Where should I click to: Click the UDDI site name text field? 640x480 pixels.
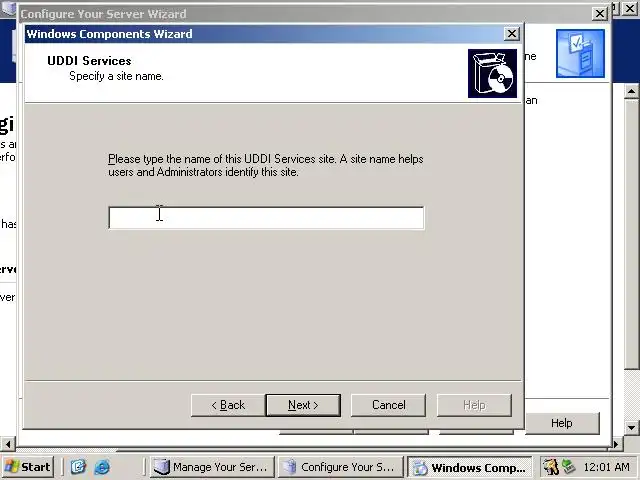click(266, 218)
